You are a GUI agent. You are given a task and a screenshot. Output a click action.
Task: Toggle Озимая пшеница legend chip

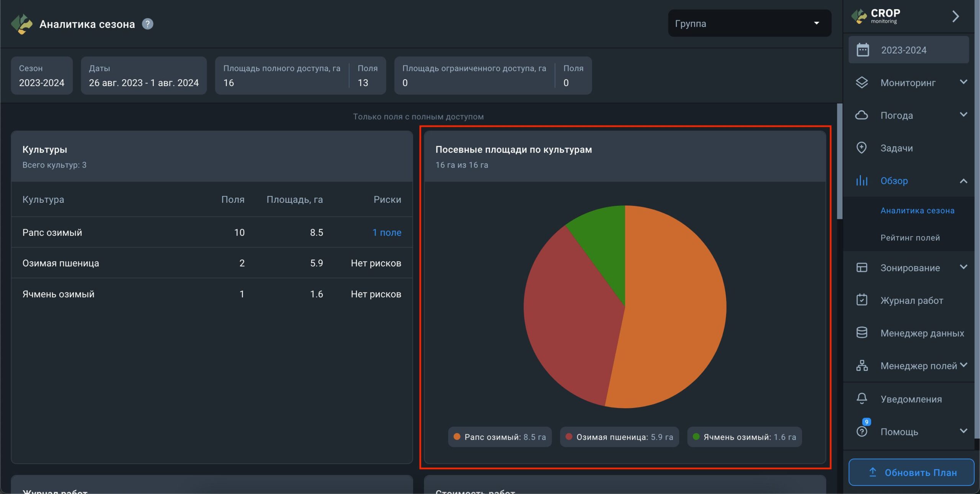tap(619, 437)
